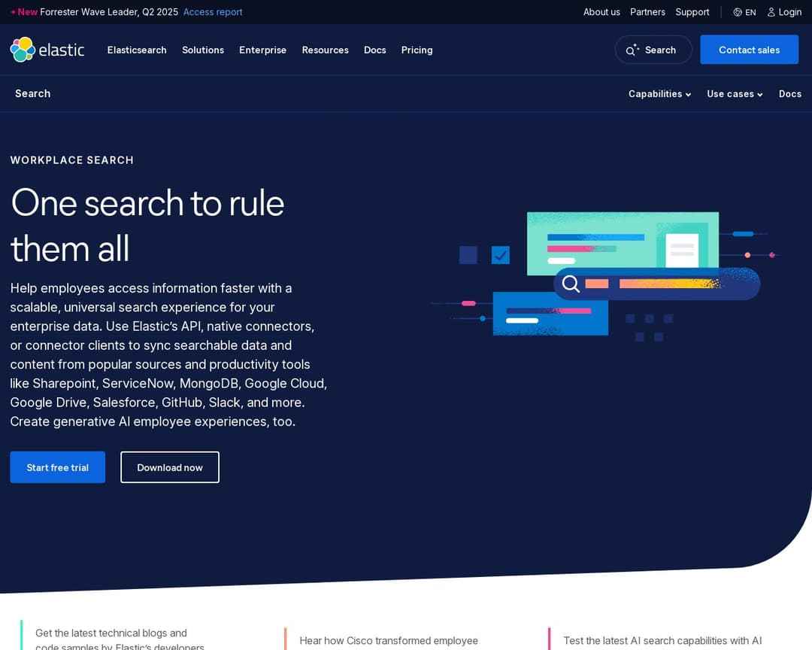Click the 'Hear how Cisco transformed employee' card
Screen dimensions: 812x650
click(x=389, y=640)
